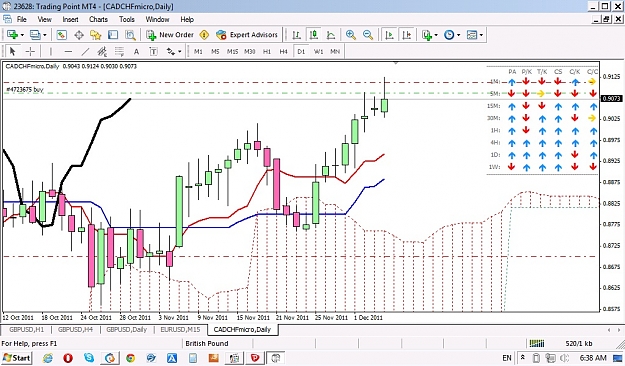Image resolution: width=625 pixels, height=366 pixels.
Task: Zoom in on the chart
Action: tap(351, 35)
